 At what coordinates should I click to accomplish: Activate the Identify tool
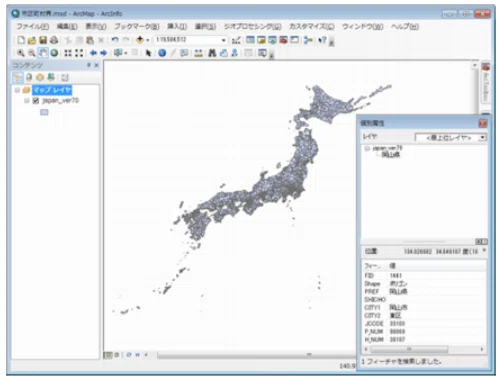tap(162, 53)
